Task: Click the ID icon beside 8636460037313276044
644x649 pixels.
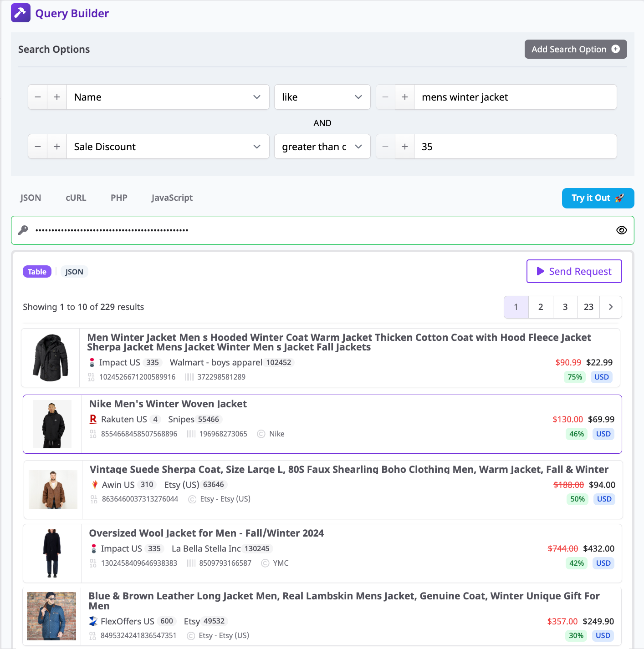Action: (94, 499)
